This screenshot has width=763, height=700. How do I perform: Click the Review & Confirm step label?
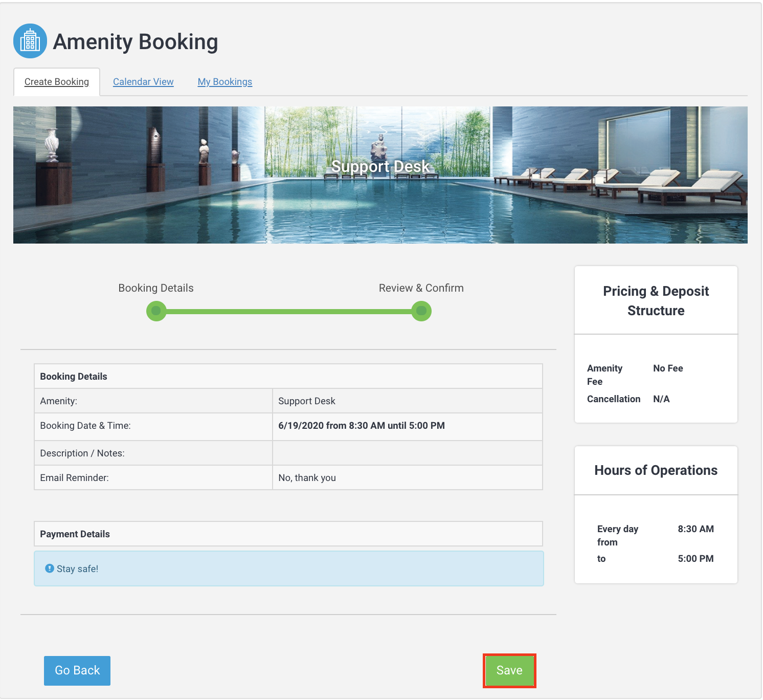tap(421, 288)
